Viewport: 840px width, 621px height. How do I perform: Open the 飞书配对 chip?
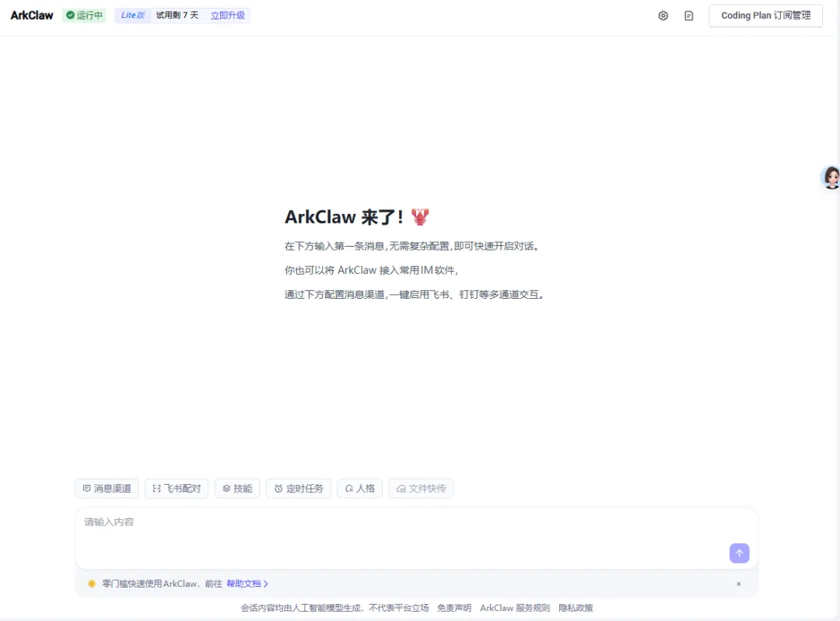click(177, 488)
